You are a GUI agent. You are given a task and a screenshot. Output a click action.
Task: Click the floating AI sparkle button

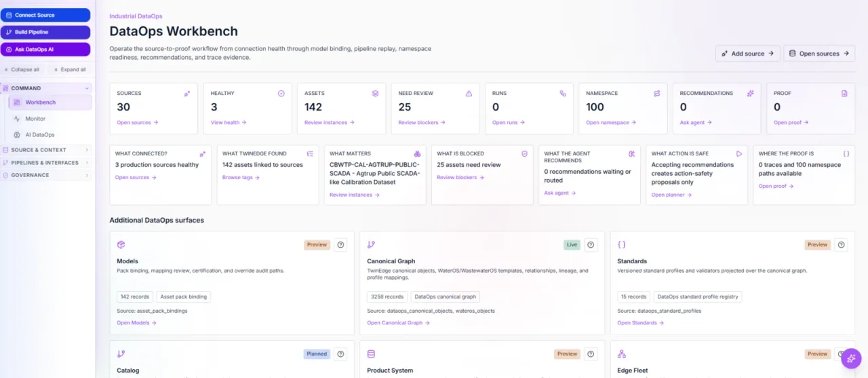pos(851,358)
